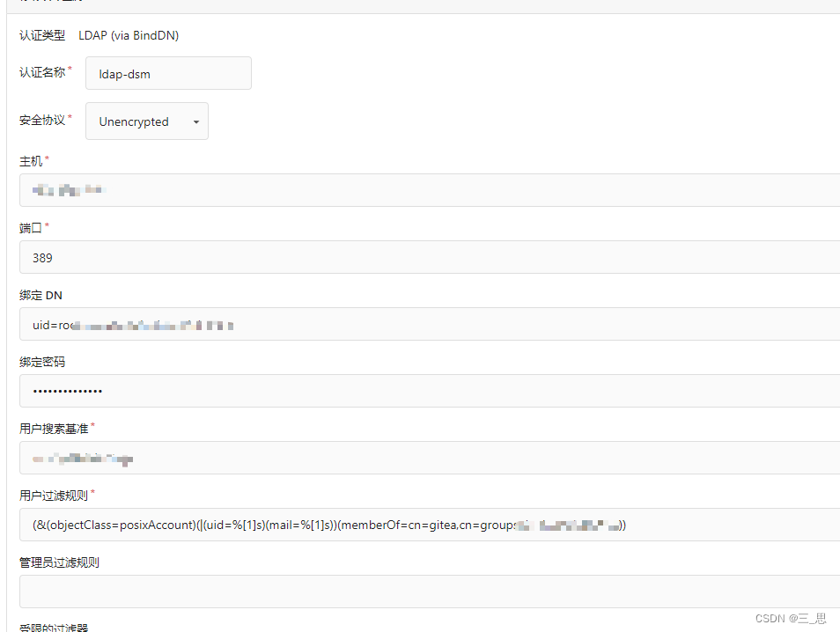The height and width of the screenshot is (632, 840).
Task: Focus the 绑定密码 masked password field
Action: 429,391
